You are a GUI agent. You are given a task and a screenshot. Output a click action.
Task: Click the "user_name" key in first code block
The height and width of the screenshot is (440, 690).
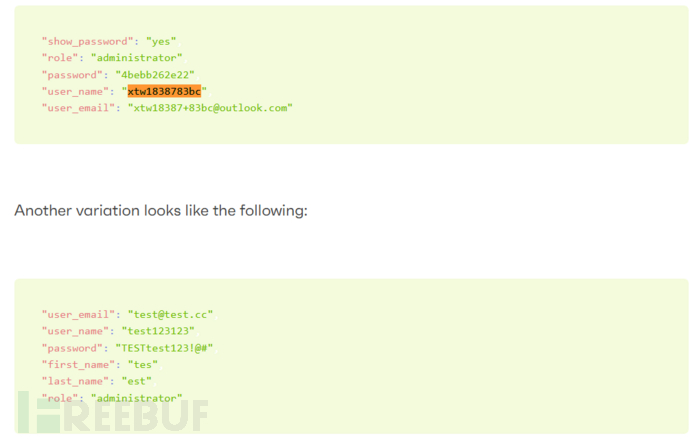click(x=76, y=91)
